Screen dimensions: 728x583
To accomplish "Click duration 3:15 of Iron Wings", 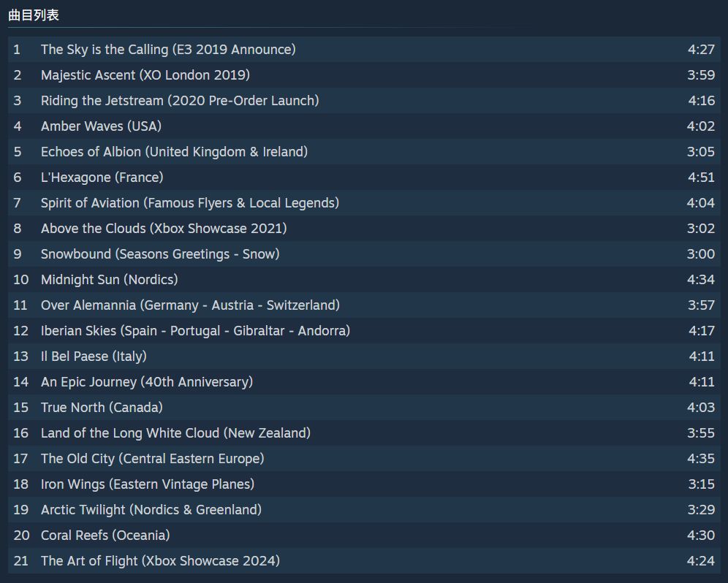I will coord(702,484).
